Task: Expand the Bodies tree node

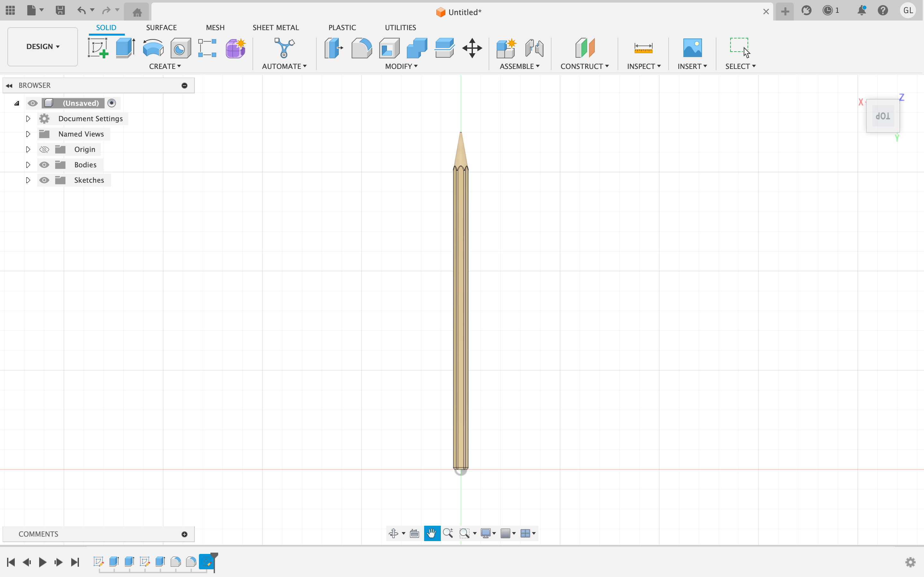Action: pyautogui.click(x=28, y=165)
